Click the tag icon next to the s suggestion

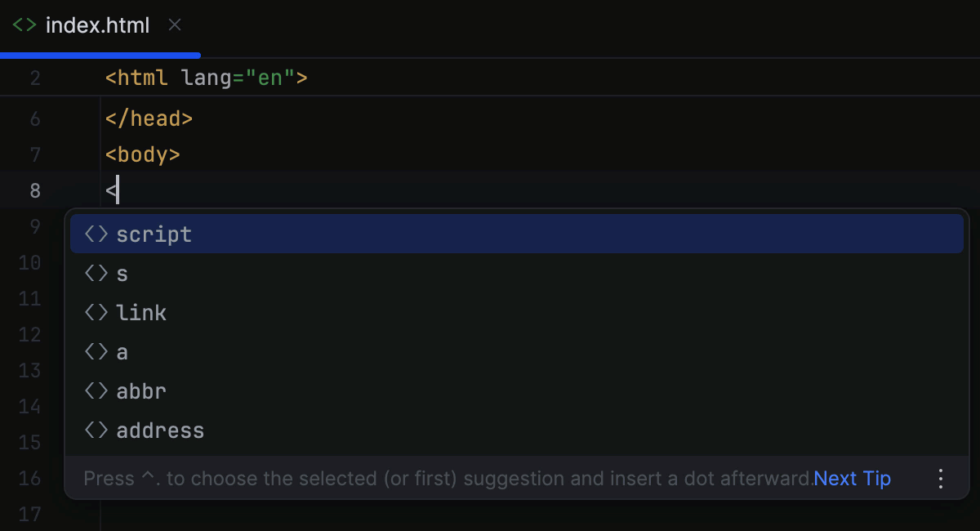[95, 273]
